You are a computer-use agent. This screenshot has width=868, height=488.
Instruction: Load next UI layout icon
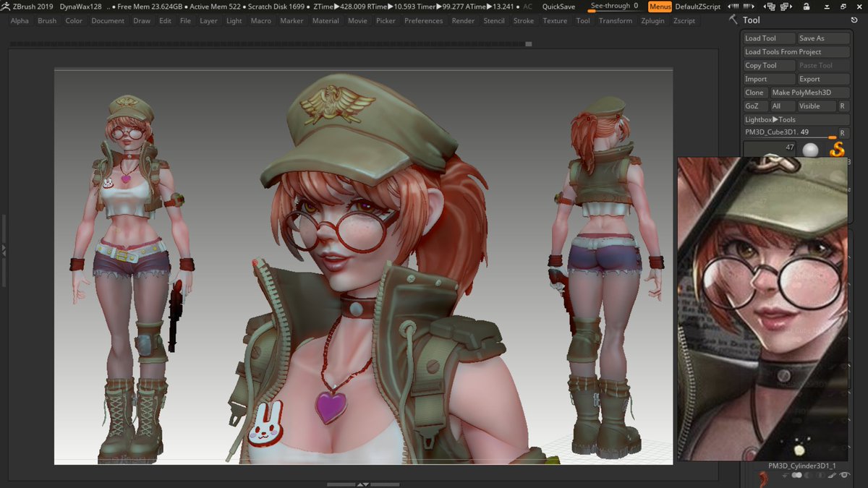pos(786,7)
